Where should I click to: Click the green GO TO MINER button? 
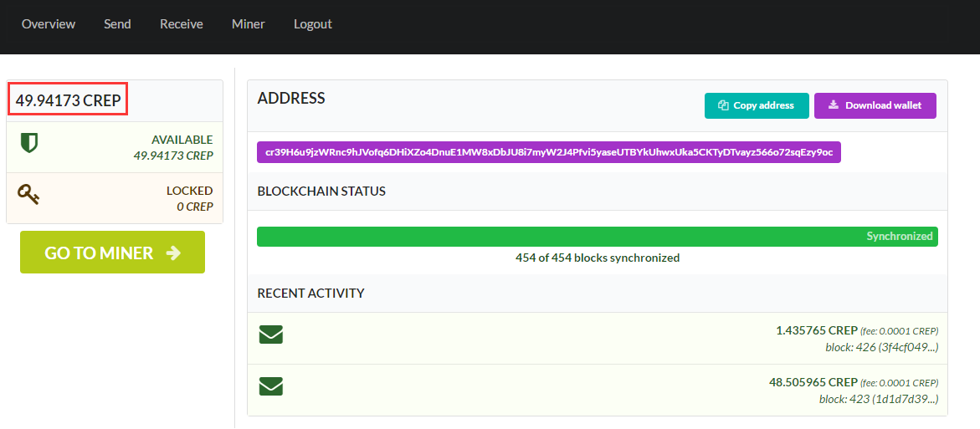tap(112, 253)
